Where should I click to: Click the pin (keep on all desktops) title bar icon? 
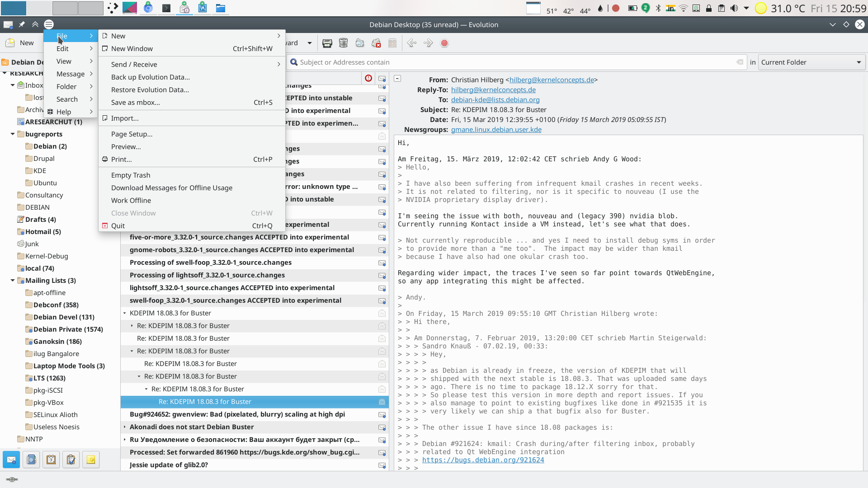coord(22,24)
